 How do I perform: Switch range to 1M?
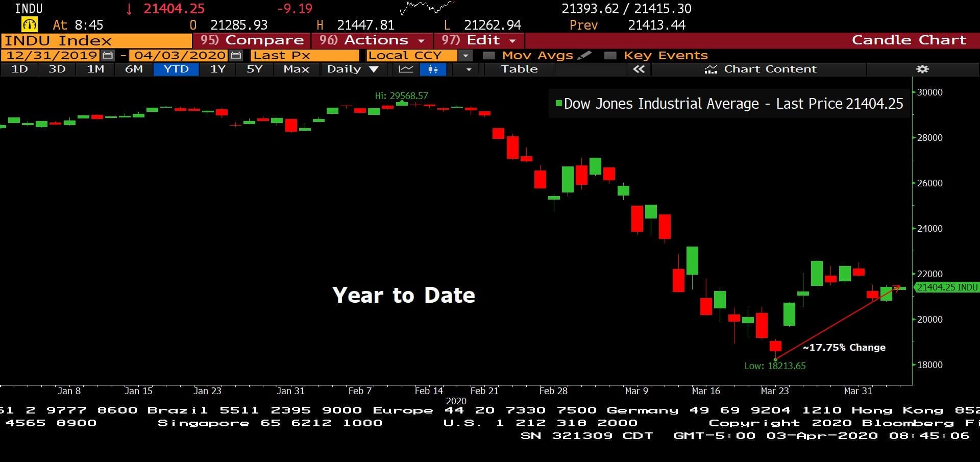tap(95, 69)
